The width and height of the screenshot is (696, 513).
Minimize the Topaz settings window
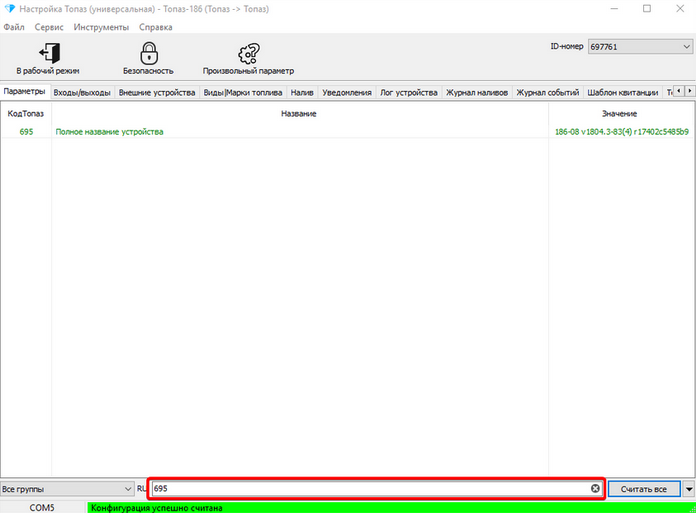coord(614,9)
